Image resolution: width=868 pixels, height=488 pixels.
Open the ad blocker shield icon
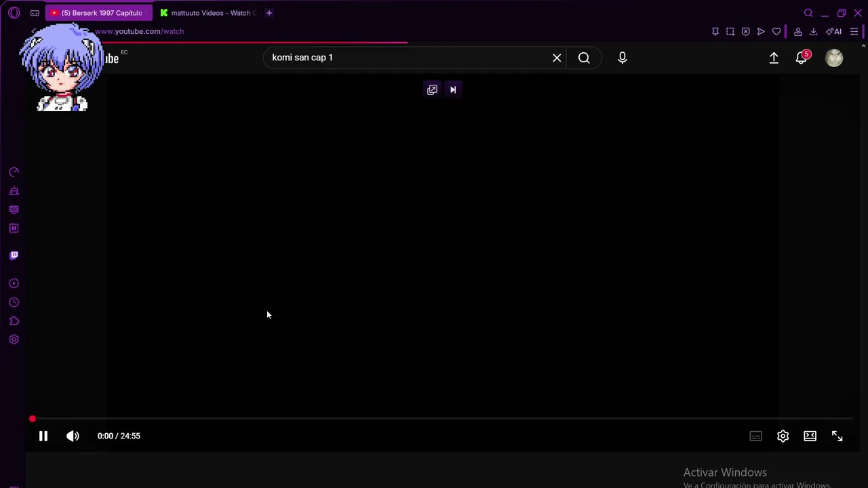point(746,31)
